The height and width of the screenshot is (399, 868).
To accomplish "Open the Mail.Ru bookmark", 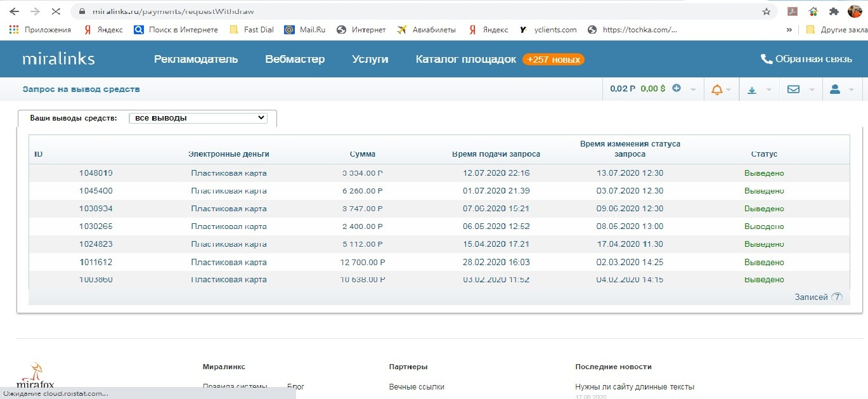I will [x=305, y=30].
